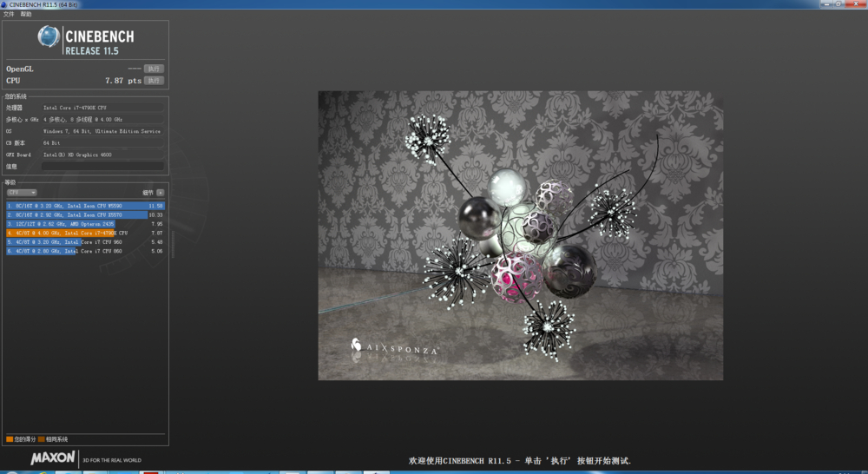868x474 pixels.
Task: Click the CB 版本 field showing 64 Bit
Action: tap(102, 143)
